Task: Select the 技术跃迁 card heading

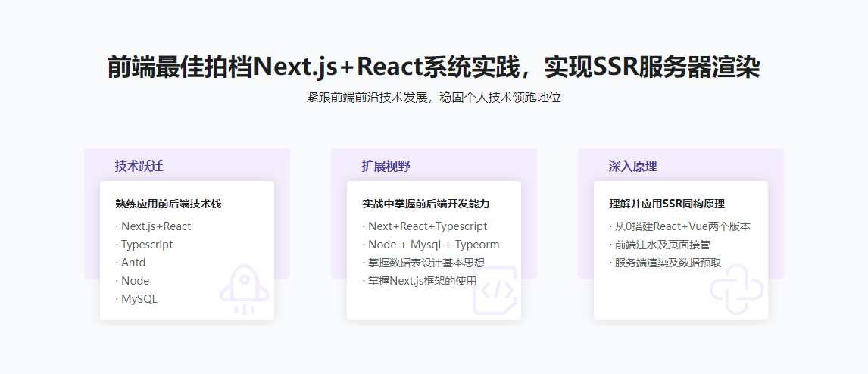Action: [139, 166]
